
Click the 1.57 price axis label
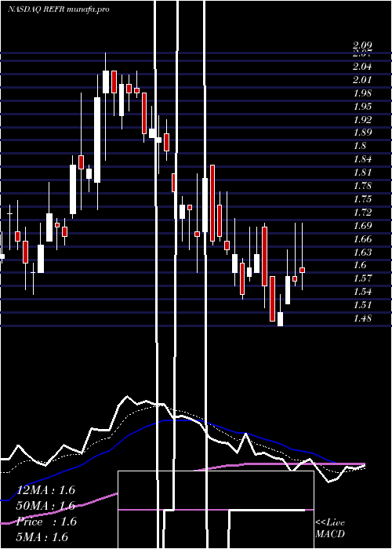(362, 278)
